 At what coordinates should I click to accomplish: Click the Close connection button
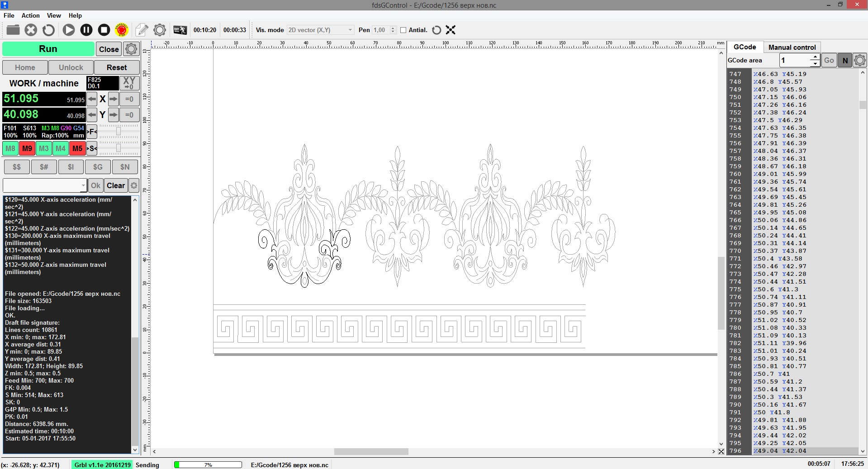coord(109,49)
